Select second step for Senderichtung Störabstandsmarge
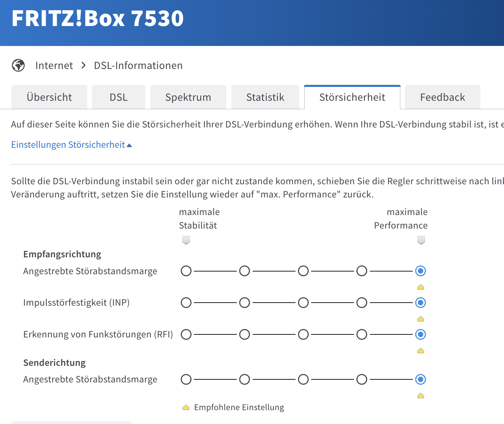504x424 pixels. [245, 379]
